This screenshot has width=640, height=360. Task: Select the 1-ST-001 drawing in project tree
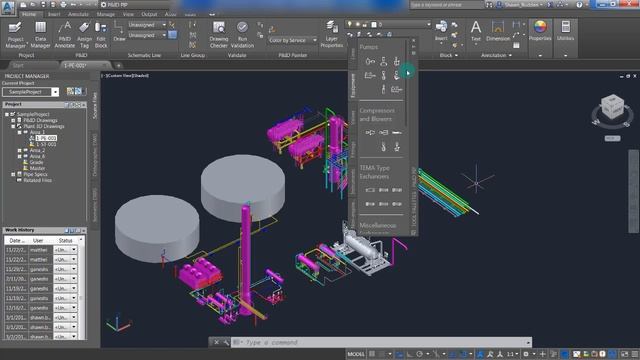click(x=46, y=144)
